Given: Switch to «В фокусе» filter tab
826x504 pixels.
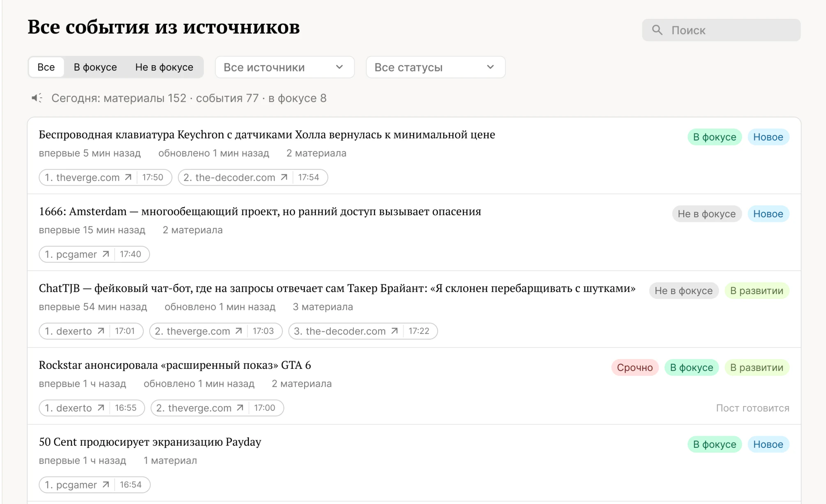Looking at the screenshot, I should point(95,67).
